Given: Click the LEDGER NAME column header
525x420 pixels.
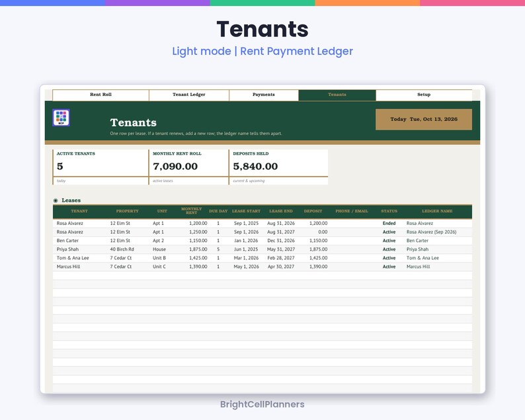Looking at the screenshot, I should 437,211.
